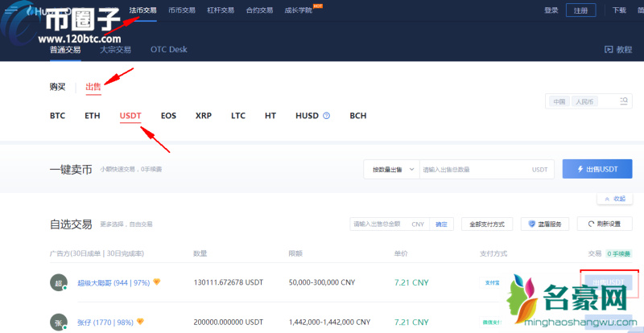Choose the USDT coin tab
Image resolution: width=644 pixels, height=333 pixels.
click(x=130, y=116)
